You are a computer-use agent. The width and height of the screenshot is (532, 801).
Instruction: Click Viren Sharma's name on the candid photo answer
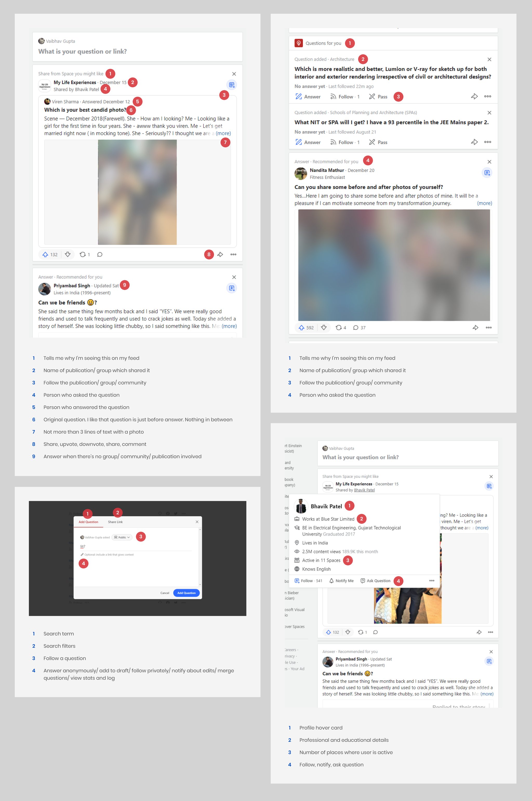click(65, 102)
